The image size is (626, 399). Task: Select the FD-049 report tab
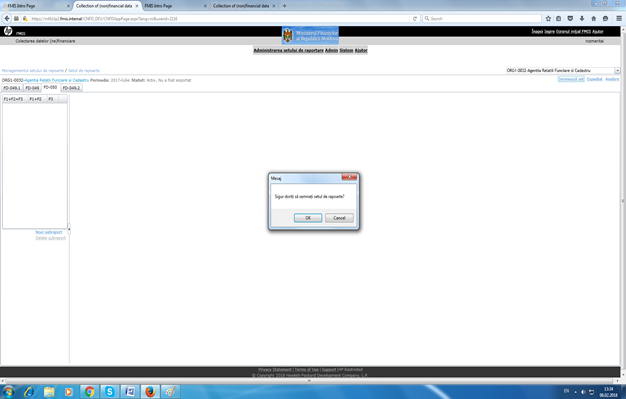pos(32,88)
